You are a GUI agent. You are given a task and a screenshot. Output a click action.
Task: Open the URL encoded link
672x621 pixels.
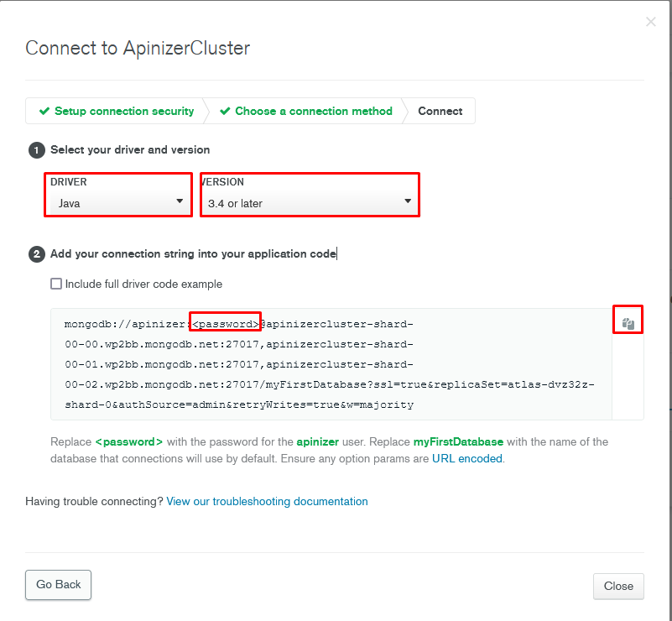point(467,458)
